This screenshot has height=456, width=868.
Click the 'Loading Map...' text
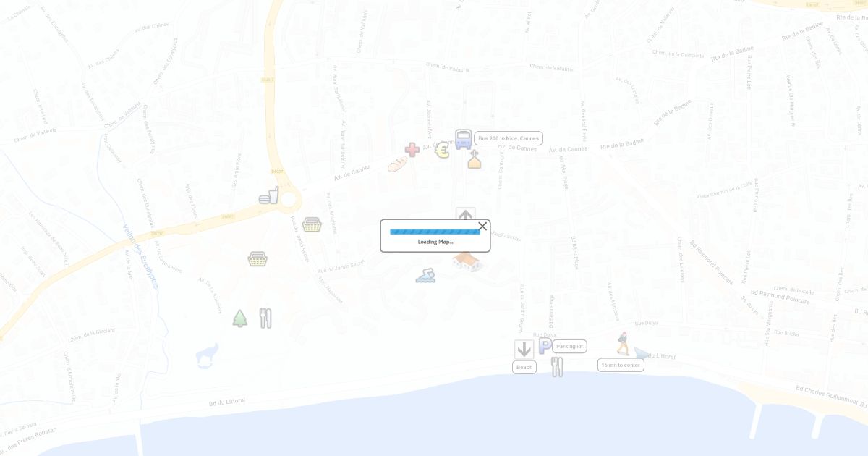coord(435,242)
